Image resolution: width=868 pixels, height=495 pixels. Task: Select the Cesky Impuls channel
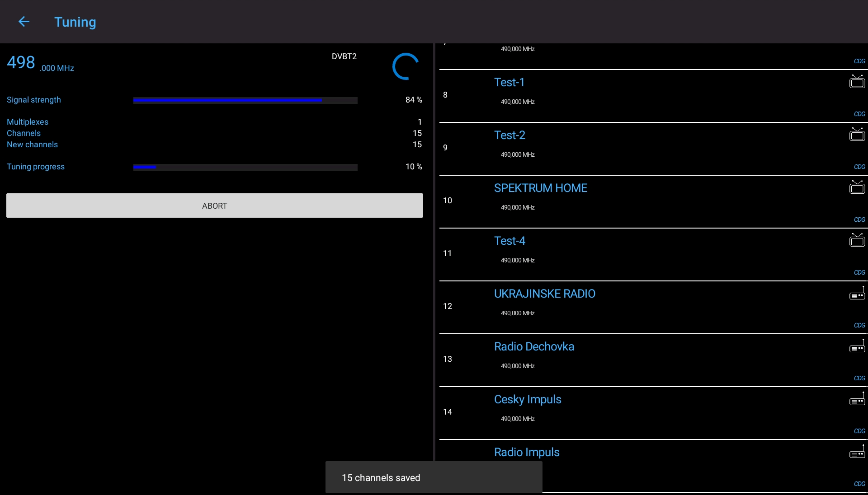pos(653,413)
